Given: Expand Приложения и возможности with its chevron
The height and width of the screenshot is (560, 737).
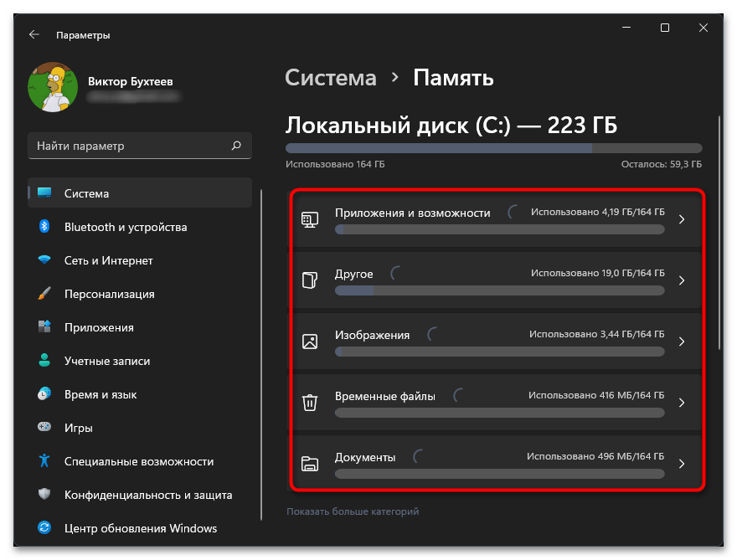Looking at the screenshot, I should [x=682, y=219].
